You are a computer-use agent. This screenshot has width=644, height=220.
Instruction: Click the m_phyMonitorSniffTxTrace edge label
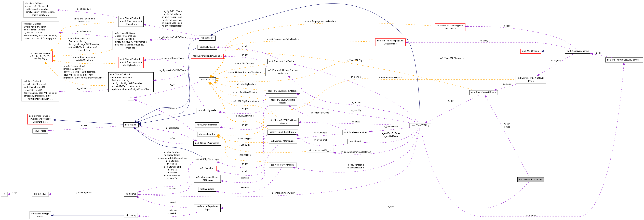coord(172,37)
